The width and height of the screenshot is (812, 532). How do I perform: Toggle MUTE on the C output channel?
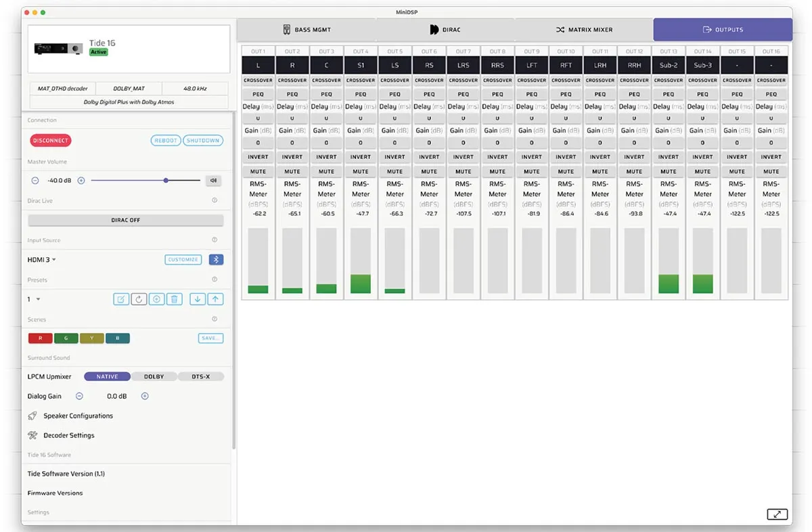click(327, 172)
